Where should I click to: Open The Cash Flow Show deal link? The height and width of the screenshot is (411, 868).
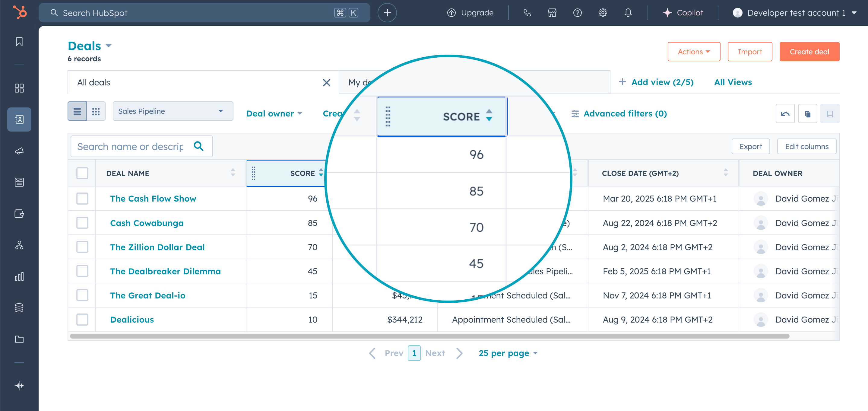153,199
